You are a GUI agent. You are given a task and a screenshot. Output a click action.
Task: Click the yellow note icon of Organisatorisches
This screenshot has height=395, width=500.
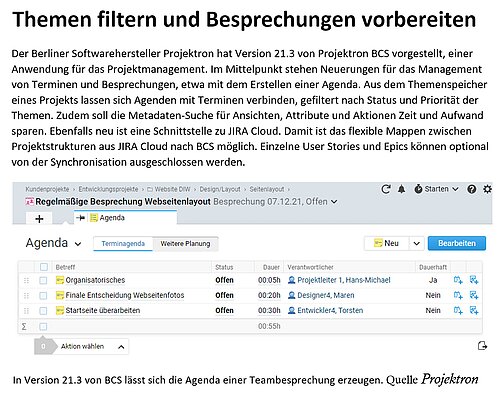(x=60, y=280)
